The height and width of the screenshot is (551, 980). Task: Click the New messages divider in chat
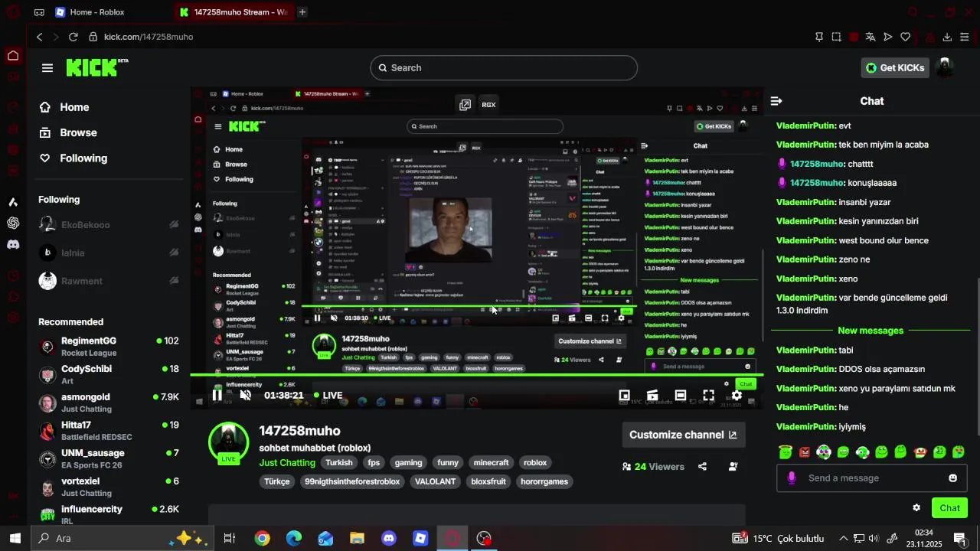click(871, 331)
